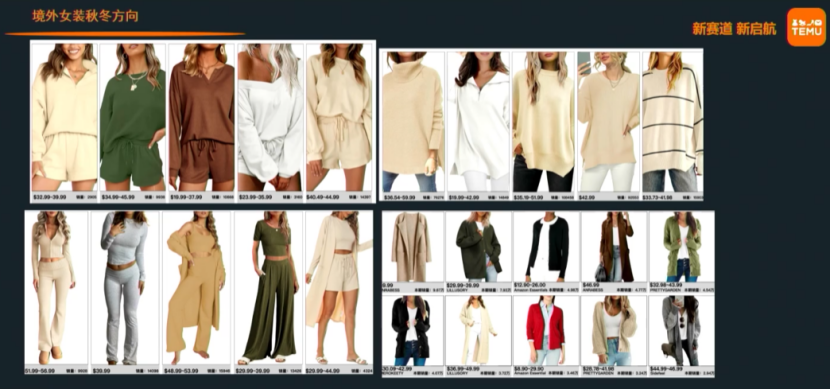Open the olive wide-leg pants set thumbnail
Screen dimensions: 830x389
point(268,288)
